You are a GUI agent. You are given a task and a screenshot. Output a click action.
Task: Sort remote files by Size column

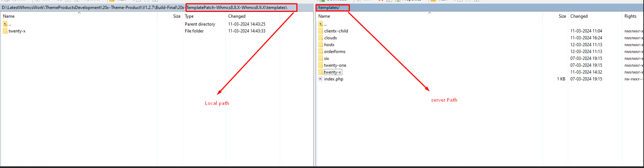click(x=562, y=16)
